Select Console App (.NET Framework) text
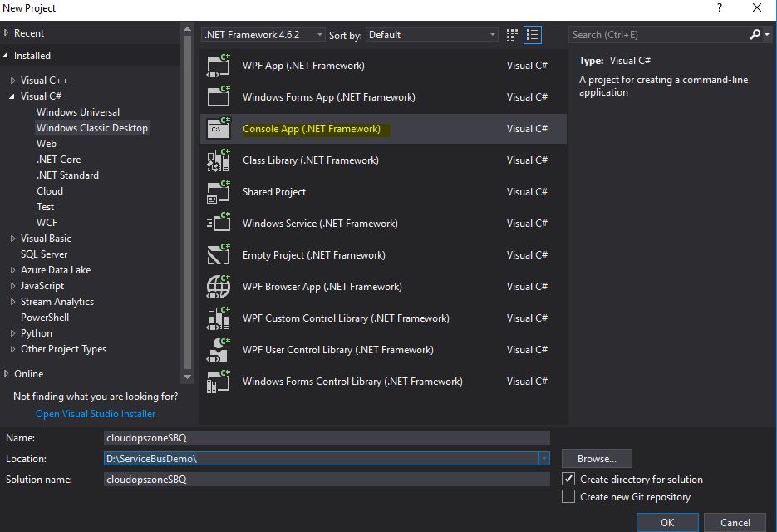Image resolution: width=777 pixels, height=532 pixels. (312, 129)
